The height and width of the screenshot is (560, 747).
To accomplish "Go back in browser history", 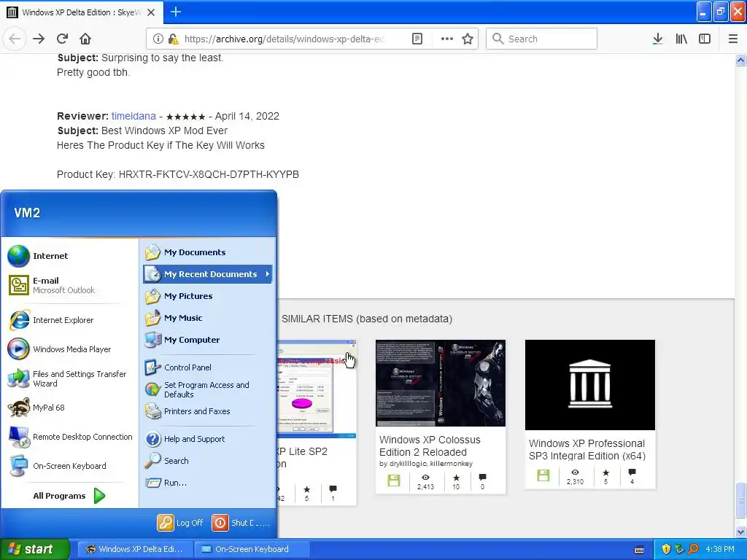I will (x=15, y=39).
